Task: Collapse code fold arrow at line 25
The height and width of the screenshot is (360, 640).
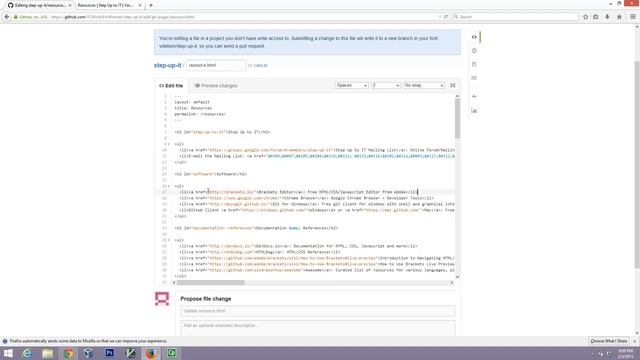Action: 169,240
